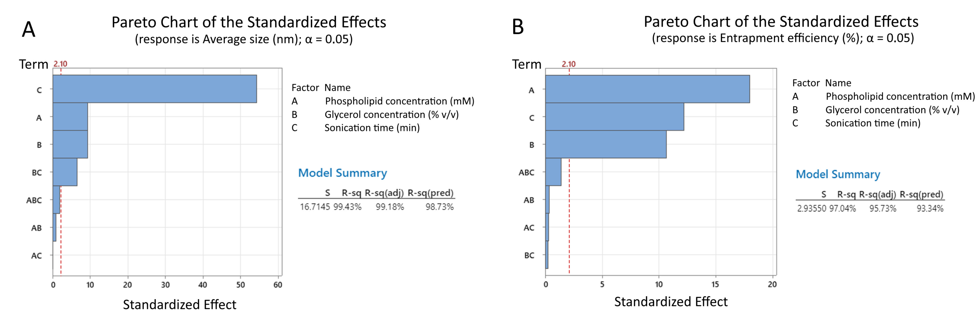
Task: Click the R-sq(pred) value 93.34%
Action: point(929,208)
